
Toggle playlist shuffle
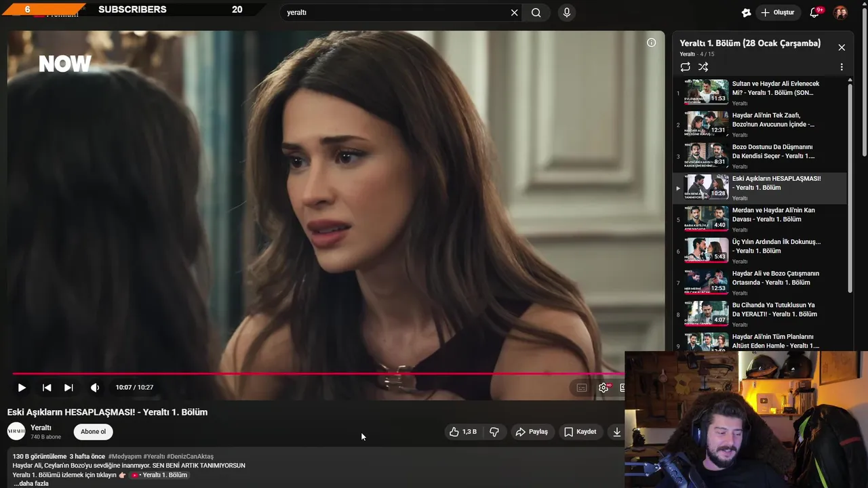click(x=703, y=67)
